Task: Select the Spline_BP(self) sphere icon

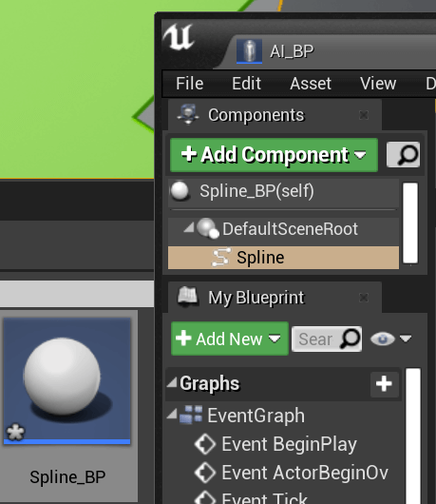Action: coord(180,191)
